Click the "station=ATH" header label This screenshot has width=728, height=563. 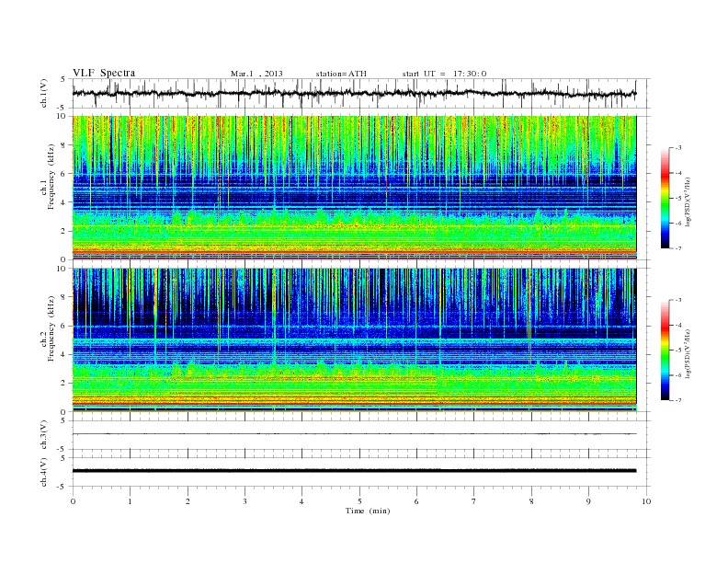tap(341, 74)
